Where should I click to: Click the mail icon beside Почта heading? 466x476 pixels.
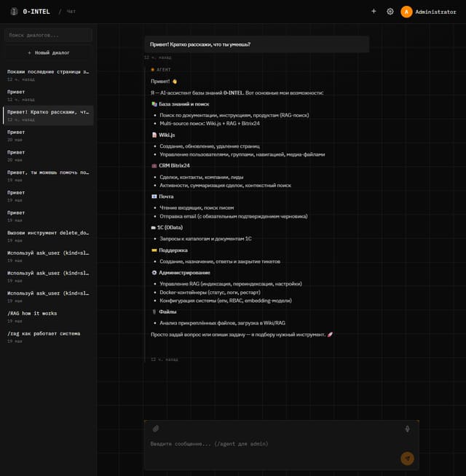(154, 197)
